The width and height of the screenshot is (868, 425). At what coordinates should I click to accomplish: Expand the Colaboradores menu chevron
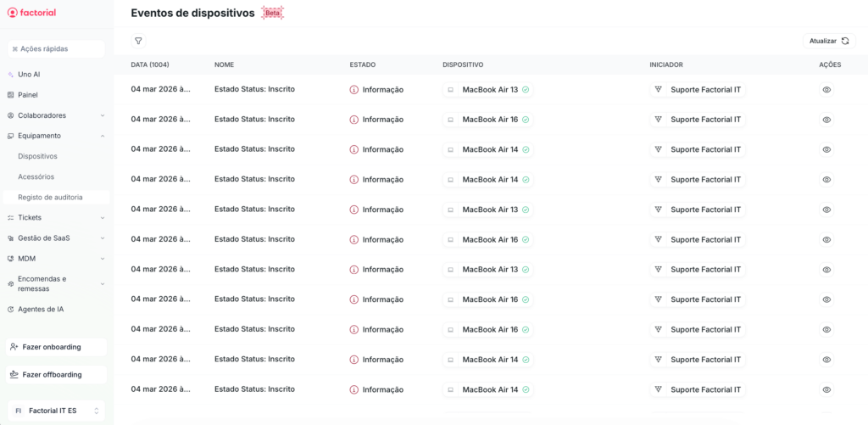tap(103, 115)
